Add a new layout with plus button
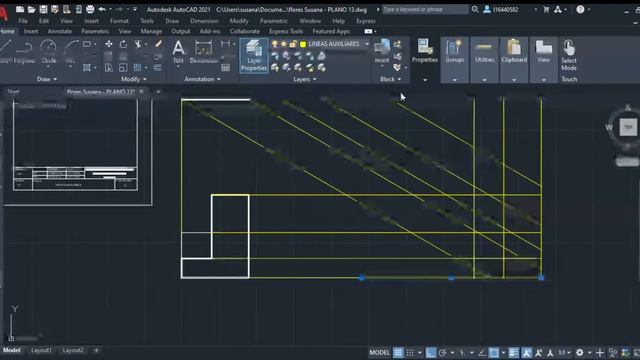Image resolution: width=640 pixels, height=360 pixels. pyautogui.click(x=96, y=350)
